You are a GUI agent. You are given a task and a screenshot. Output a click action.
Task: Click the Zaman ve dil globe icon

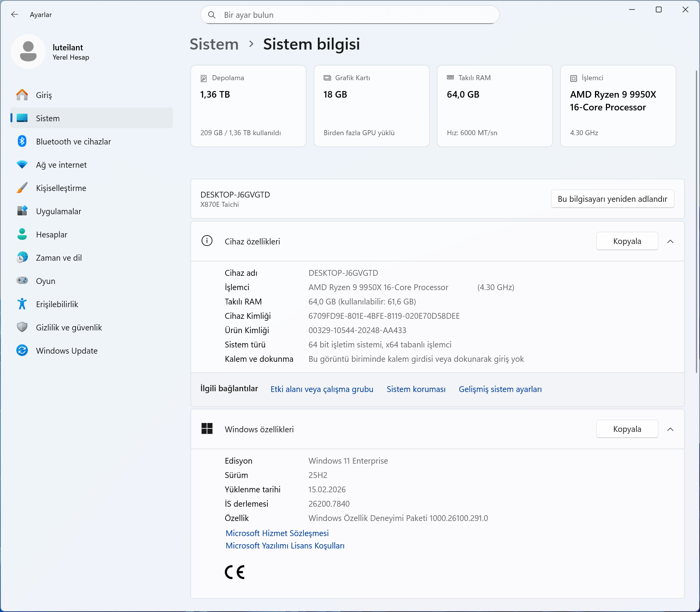[x=22, y=257]
